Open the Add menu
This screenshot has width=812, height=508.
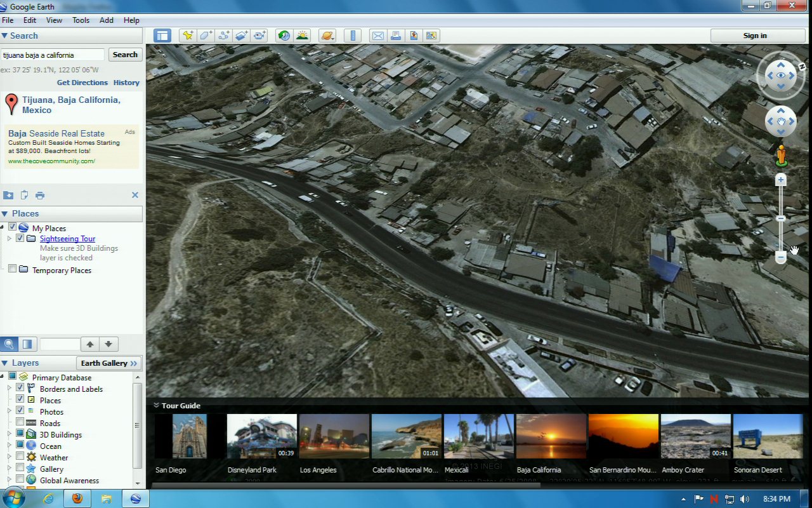(107, 20)
